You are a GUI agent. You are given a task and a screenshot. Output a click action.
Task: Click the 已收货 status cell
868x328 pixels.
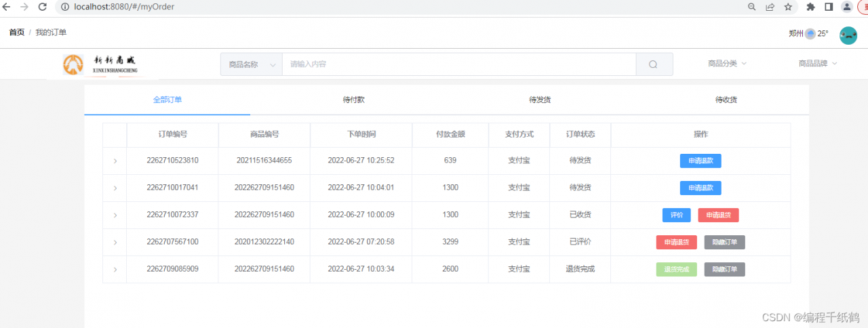coord(580,215)
